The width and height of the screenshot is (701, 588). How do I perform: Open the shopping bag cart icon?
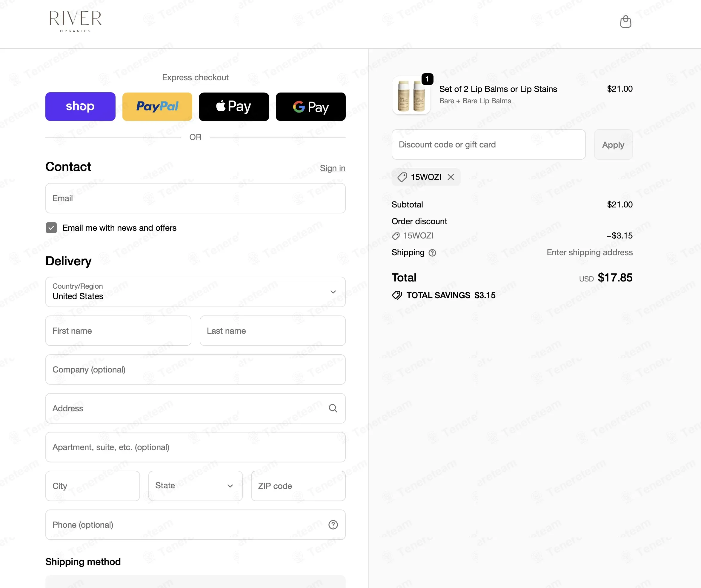point(625,22)
